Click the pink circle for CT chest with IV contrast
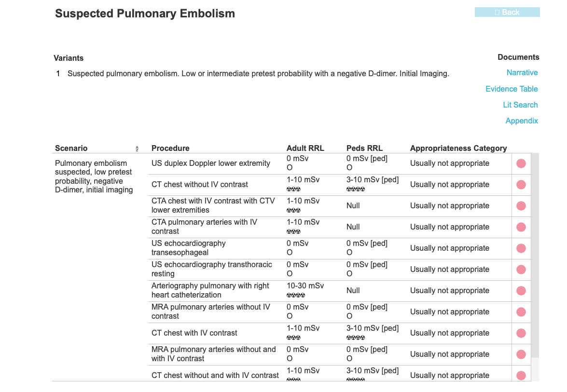The height and width of the screenshot is (392, 567). tap(521, 333)
